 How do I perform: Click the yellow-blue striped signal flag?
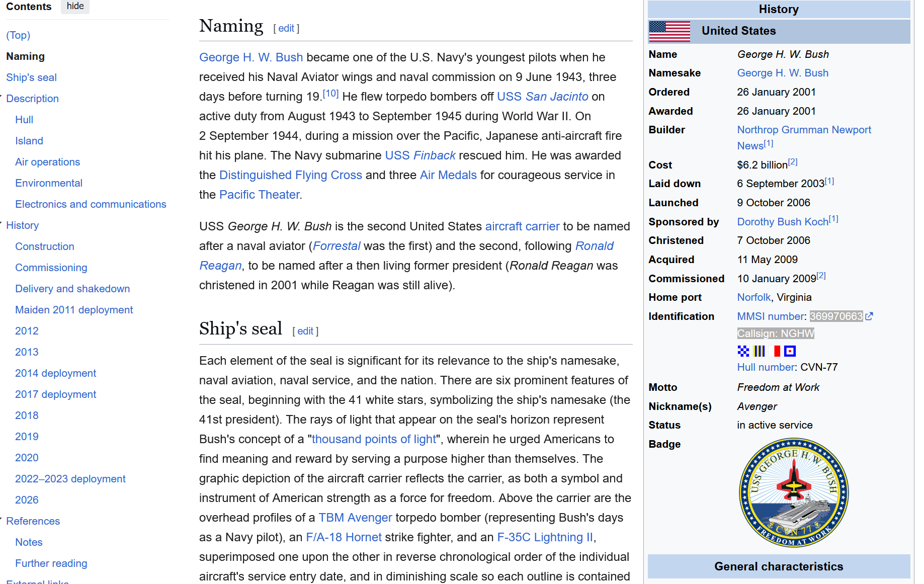pyautogui.click(x=759, y=351)
